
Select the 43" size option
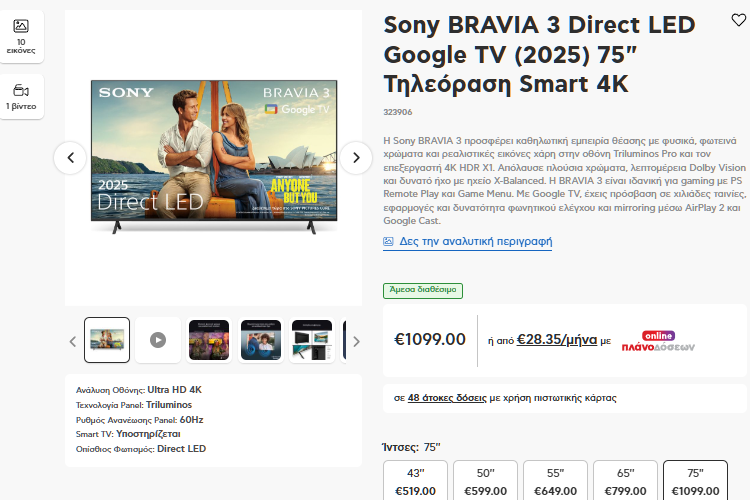click(416, 481)
